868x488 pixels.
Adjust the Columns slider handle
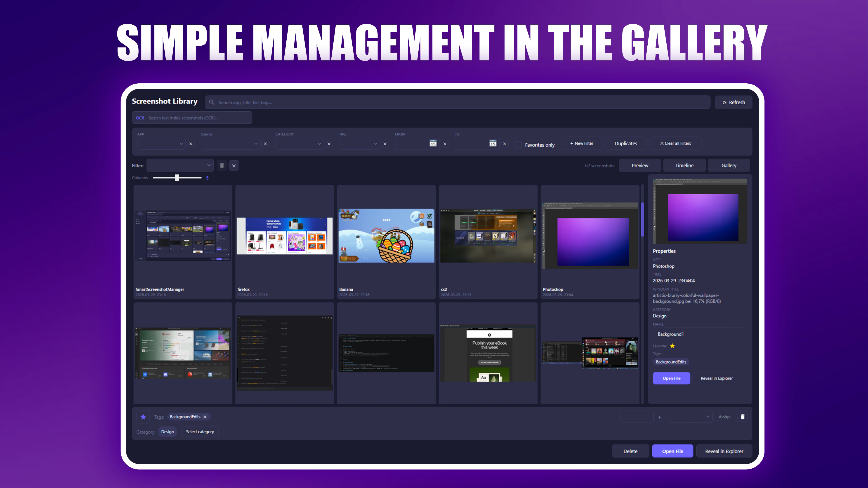(x=177, y=178)
